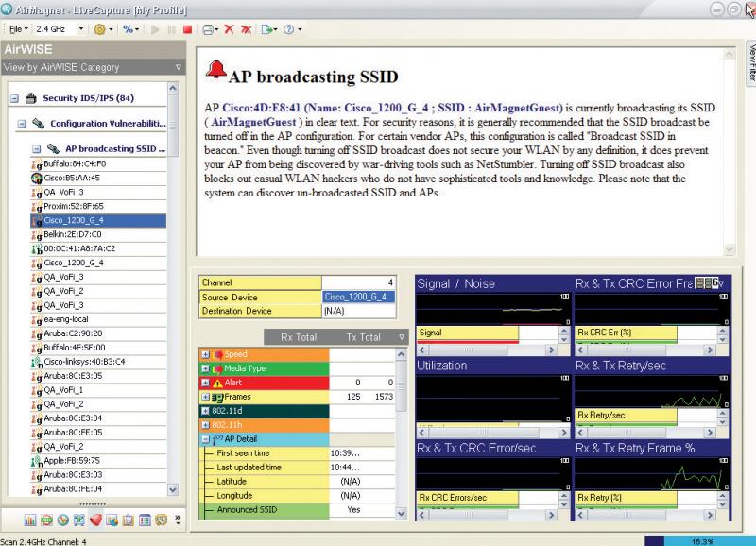Click the Alert row warning triangle icon
756x546 pixels.
(x=217, y=384)
